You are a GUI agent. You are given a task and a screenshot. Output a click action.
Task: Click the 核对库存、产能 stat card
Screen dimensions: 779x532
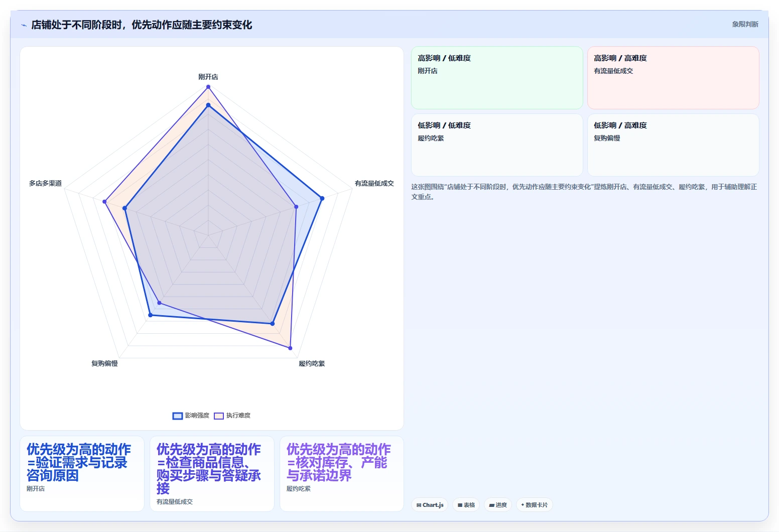[342, 474]
